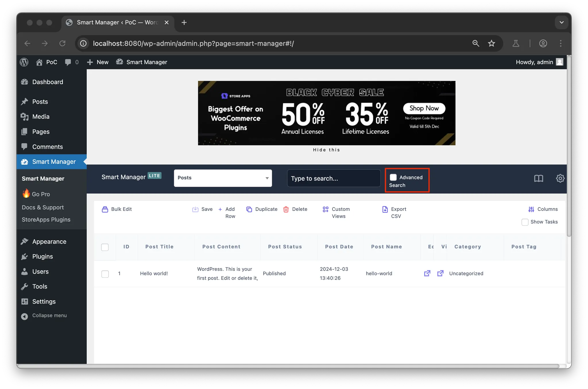Open Plugins in the sidebar menu
The height and width of the screenshot is (389, 588).
point(42,256)
